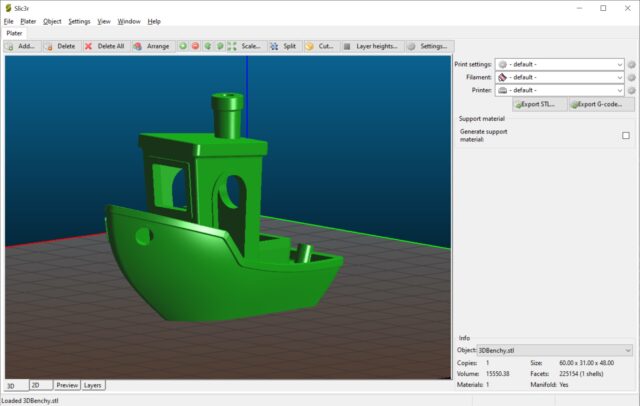Click the Export G-code... button
Screen dimensions: 640x406
[x=601, y=104]
